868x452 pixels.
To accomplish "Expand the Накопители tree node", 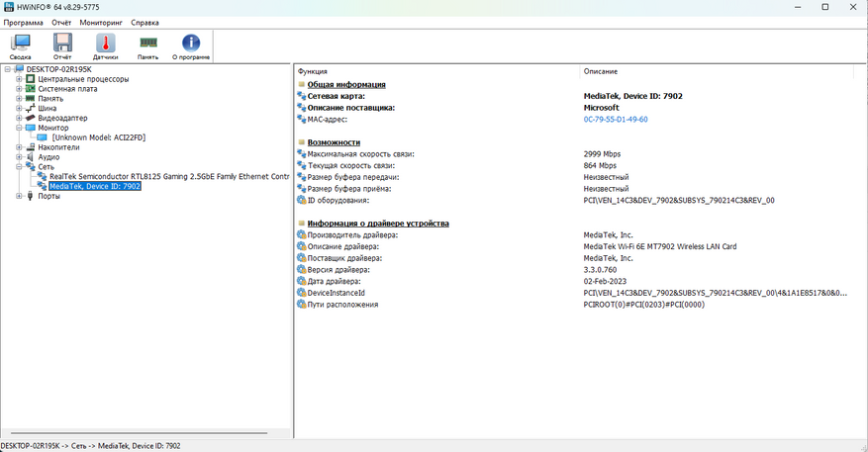I will click(x=19, y=147).
